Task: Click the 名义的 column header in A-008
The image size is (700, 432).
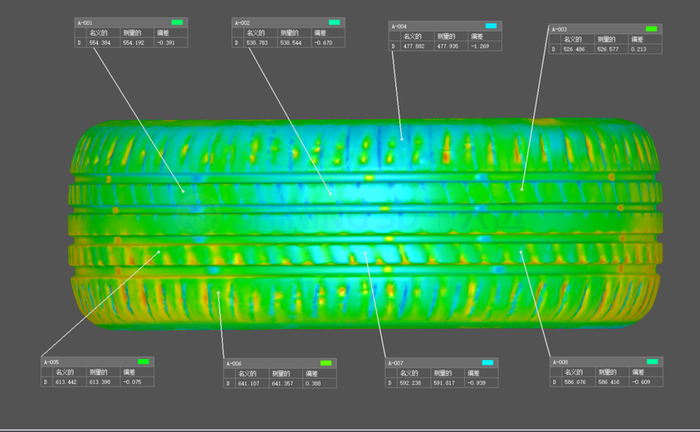Action: pos(574,372)
